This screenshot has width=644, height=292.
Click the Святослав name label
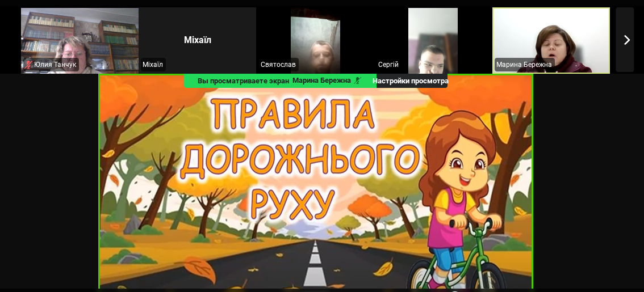278,65
